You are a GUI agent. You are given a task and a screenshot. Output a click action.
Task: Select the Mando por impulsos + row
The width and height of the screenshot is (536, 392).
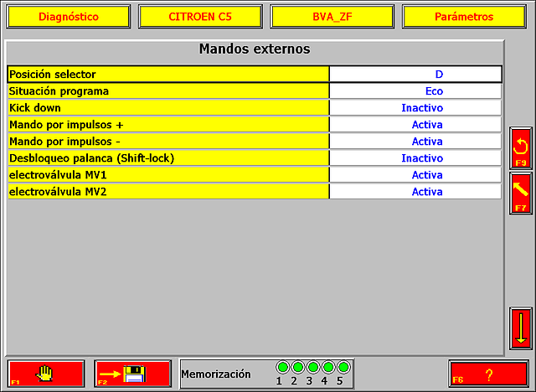click(167, 125)
